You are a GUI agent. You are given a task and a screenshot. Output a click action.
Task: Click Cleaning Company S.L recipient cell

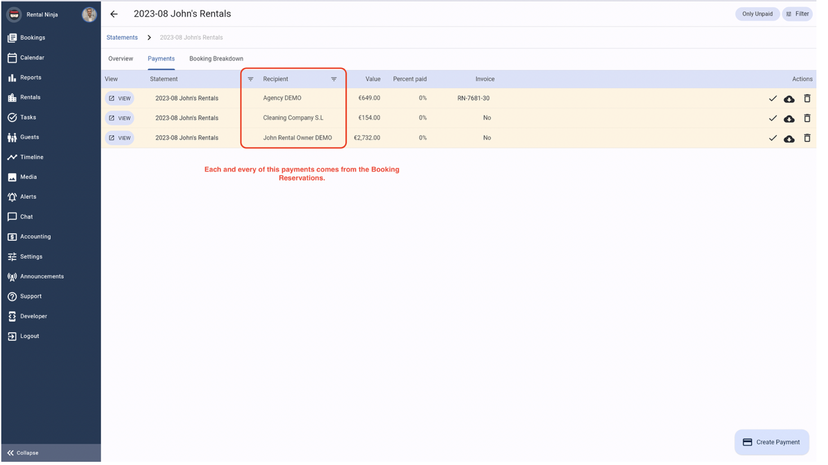tap(295, 119)
